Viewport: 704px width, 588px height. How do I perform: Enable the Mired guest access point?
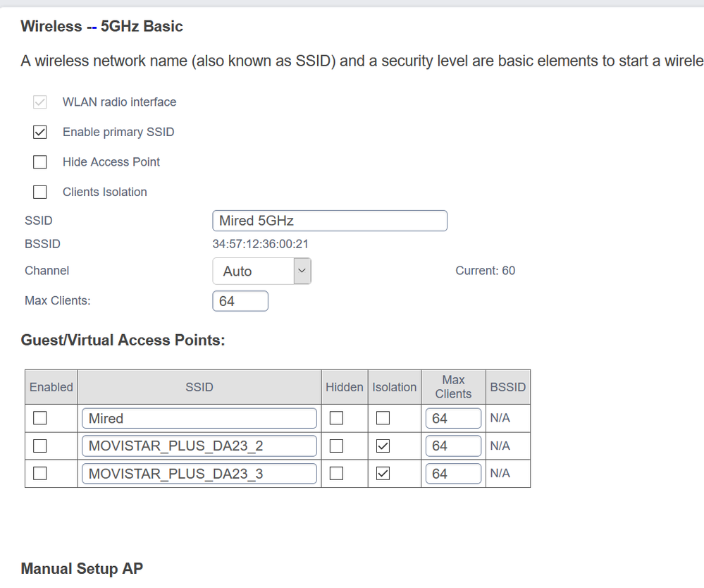point(40,418)
